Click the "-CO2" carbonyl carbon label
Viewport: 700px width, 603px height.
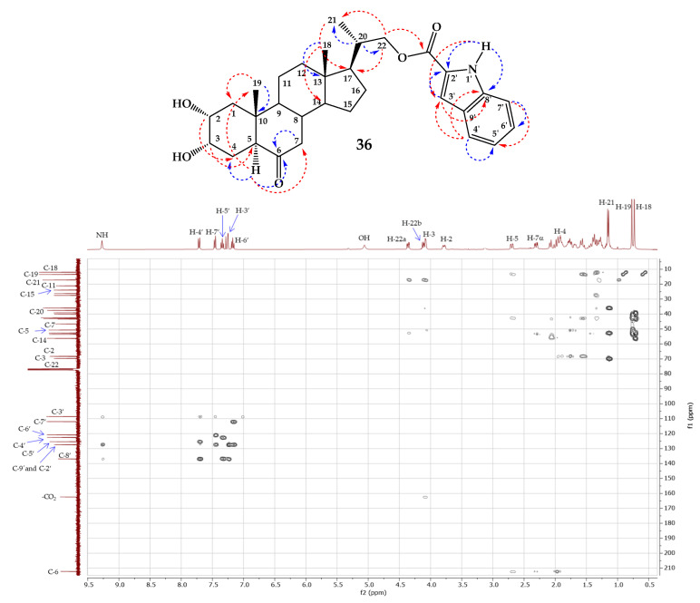click(x=49, y=497)
